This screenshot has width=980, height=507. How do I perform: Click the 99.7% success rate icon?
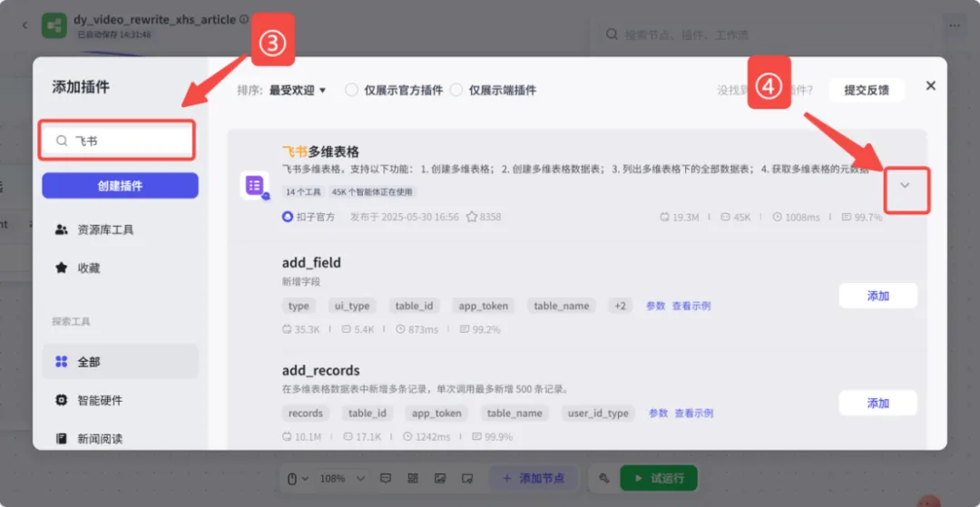[x=847, y=218]
